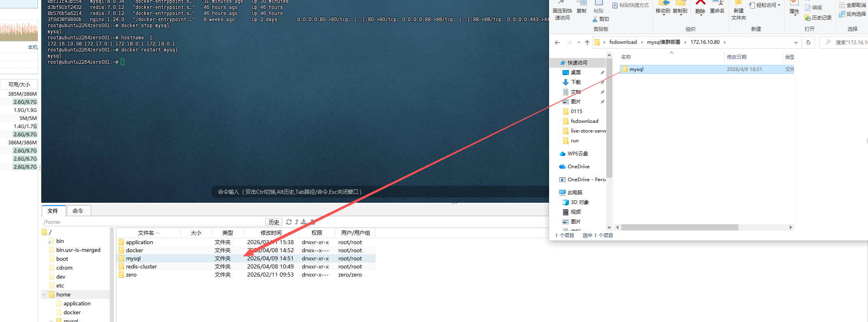Click fsdownload in the address breadcrumb
The width and height of the screenshot is (868, 322).
(x=623, y=42)
